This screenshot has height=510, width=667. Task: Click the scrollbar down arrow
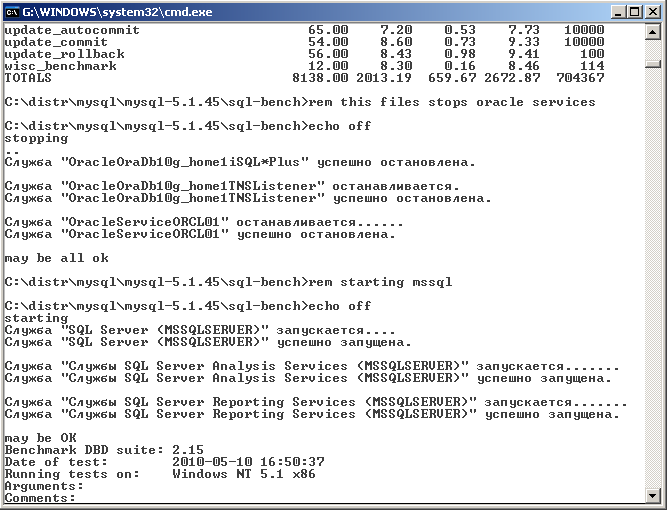653,495
